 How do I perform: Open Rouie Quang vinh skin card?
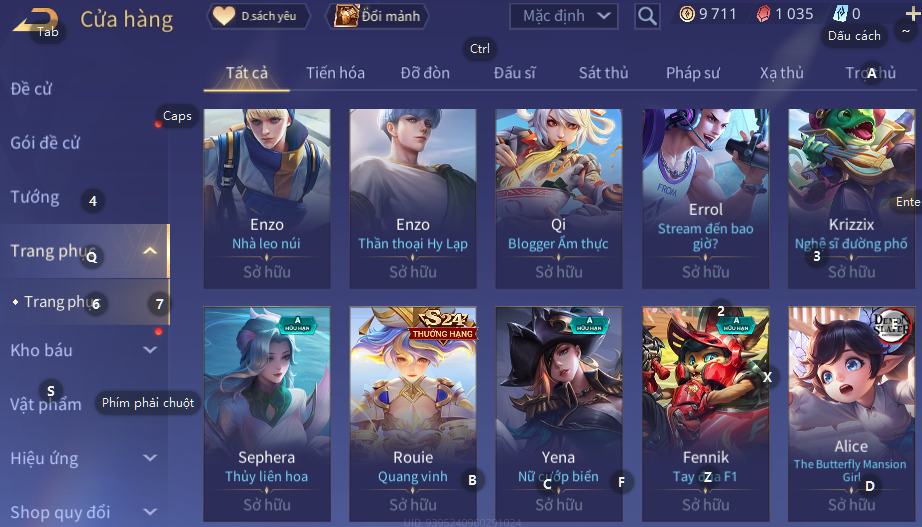pyautogui.click(x=413, y=414)
